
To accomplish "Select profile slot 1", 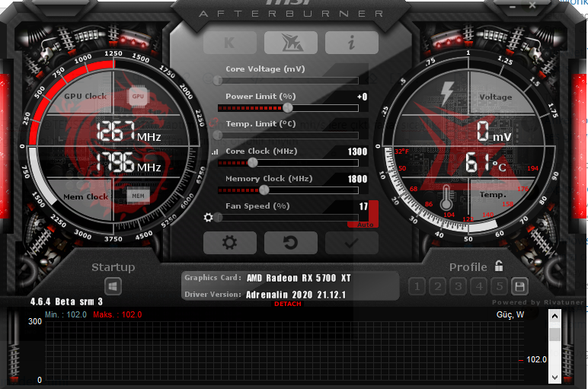I will [x=417, y=287].
